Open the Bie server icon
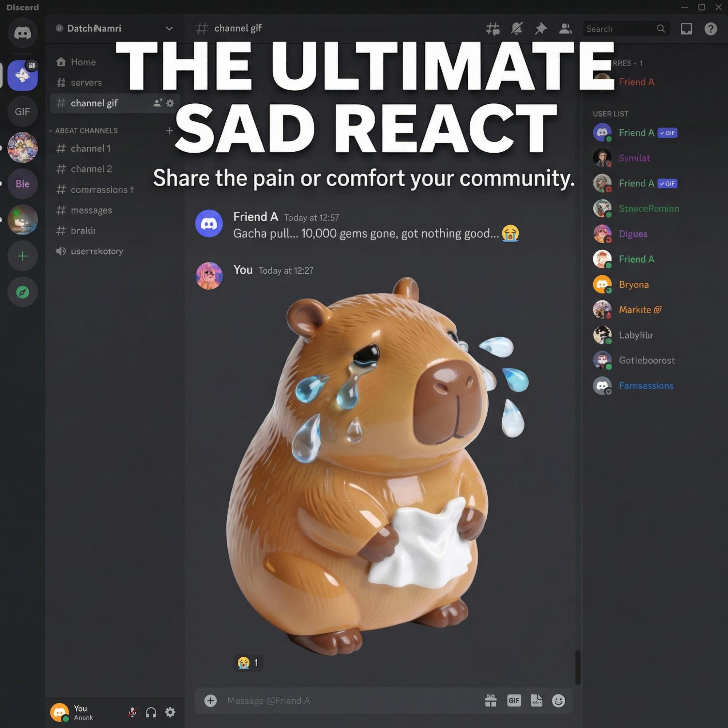This screenshot has height=728, width=728. (x=23, y=184)
